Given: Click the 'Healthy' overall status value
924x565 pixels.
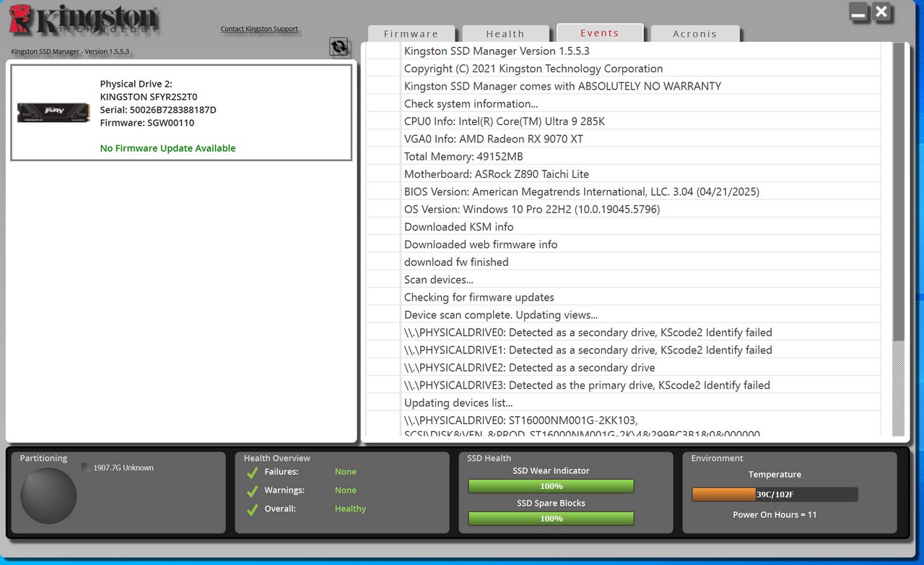Looking at the screenshot, I should 350,509.
